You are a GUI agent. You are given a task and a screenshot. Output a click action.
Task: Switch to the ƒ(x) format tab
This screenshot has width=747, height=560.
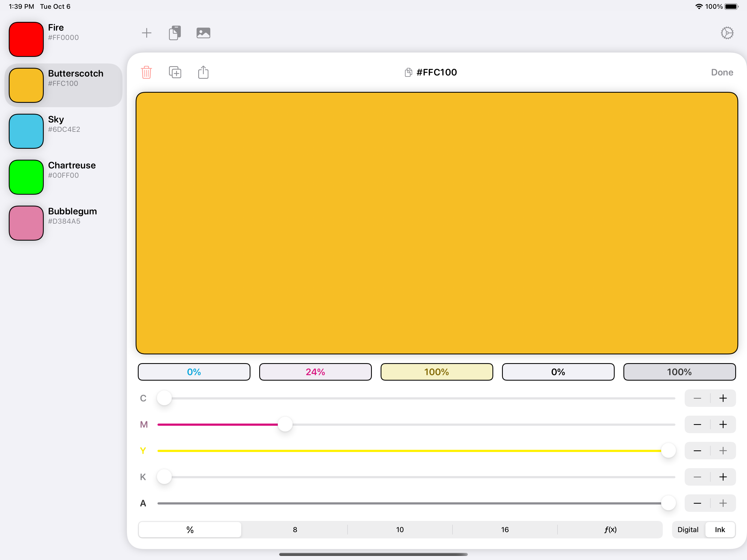tap(610, 529)
